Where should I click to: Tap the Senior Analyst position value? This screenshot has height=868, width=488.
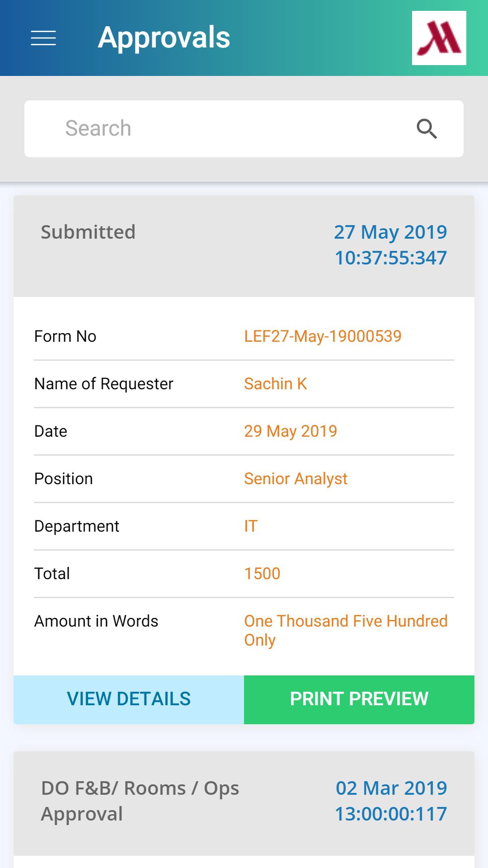click(296, 479)
